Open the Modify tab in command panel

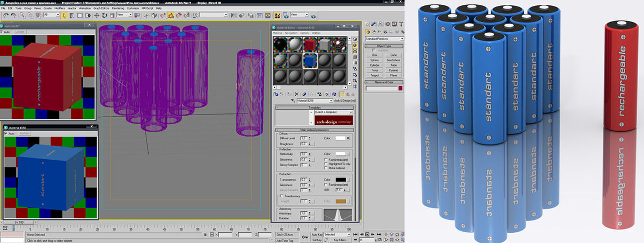coord(374,24)
